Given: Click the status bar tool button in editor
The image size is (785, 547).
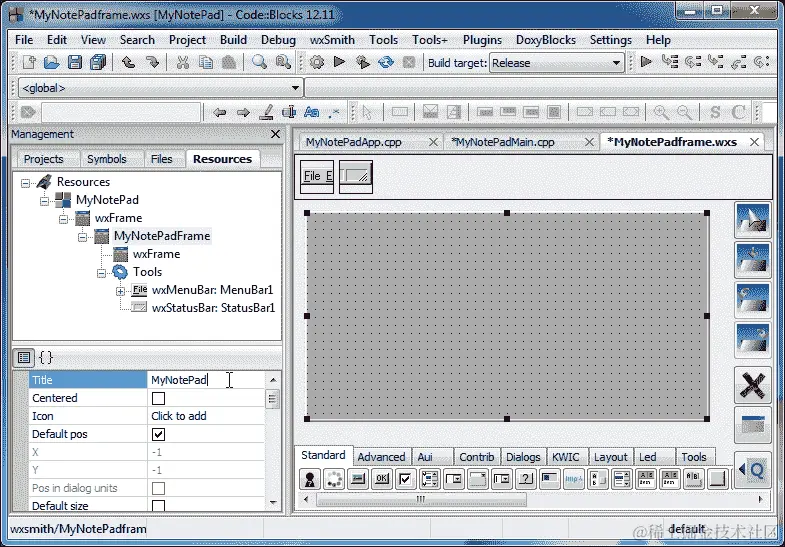Looking at the screenshot, I should point(355,176).
